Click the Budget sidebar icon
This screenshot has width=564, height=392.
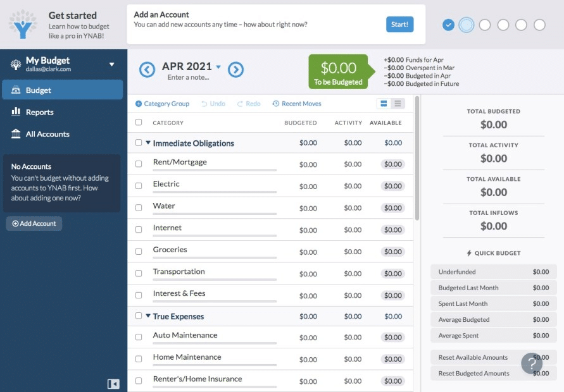click(x=16, y=90)
